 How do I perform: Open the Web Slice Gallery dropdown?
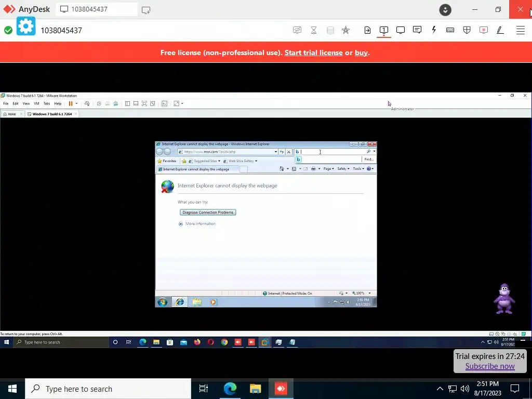coord(240,161)
